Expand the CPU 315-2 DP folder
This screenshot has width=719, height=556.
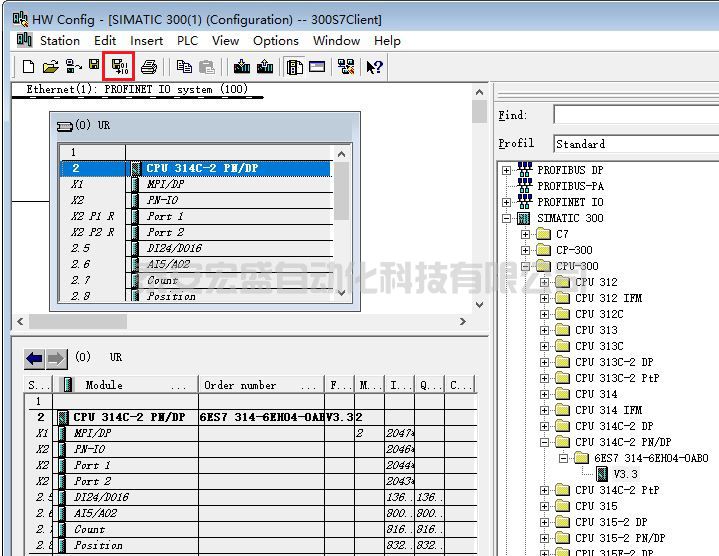pos(545,522)
